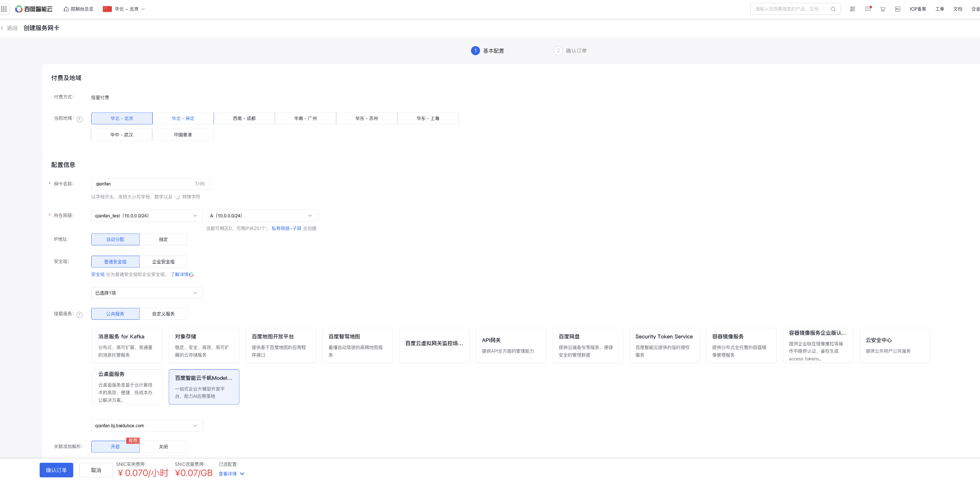Switch to 公共服务 tab
The height and width of the screenshot is (480, 980).
pyautogui.click(x=115, y=314)
